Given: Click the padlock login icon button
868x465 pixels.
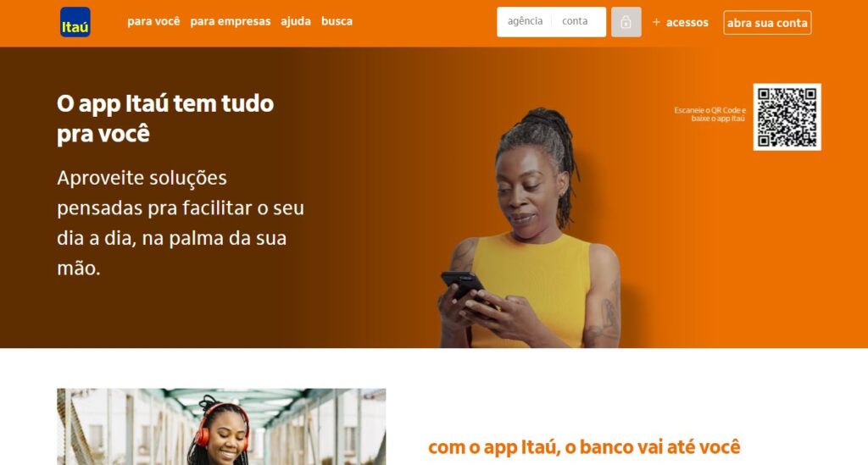Looking at the screenshot, I should 626,22.
